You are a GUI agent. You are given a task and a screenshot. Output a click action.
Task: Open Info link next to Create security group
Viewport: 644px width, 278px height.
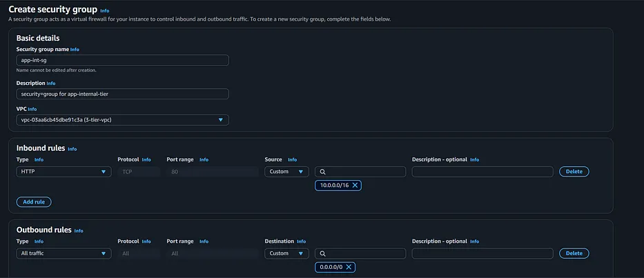[105, 10]
